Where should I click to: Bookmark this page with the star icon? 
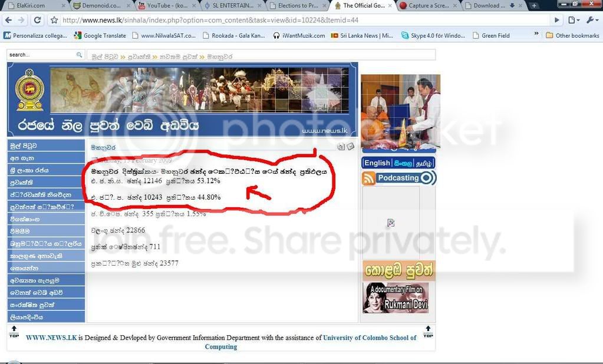click(54, 20)
